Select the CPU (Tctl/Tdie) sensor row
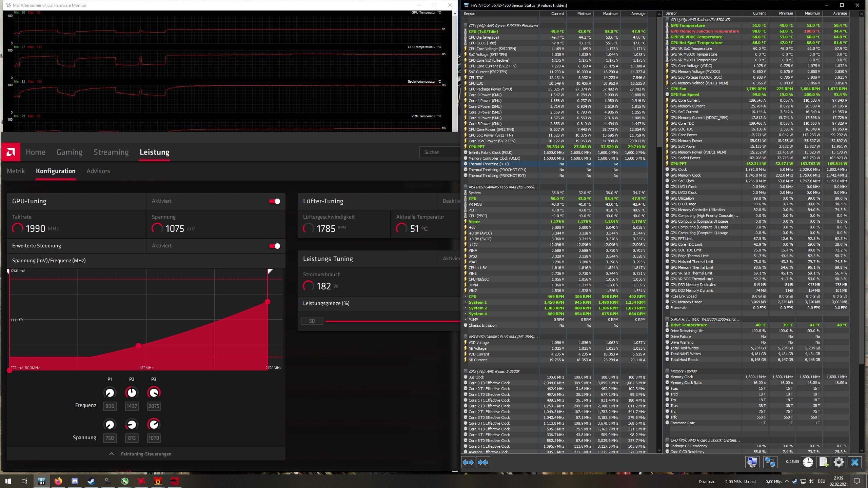The width and height of the screenshot is (868, 488). pos(555,32)
